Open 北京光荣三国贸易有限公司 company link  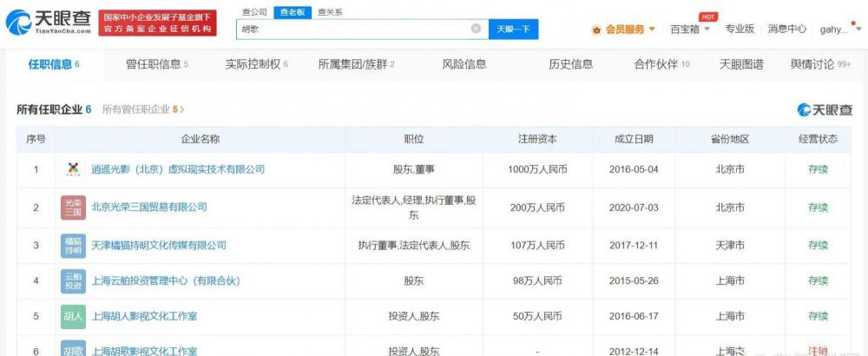(x=149, y=208)
